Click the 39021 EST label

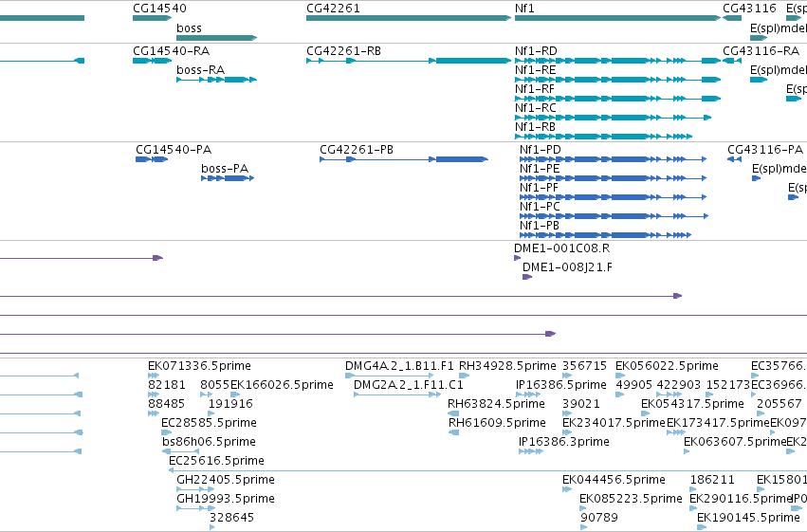tap(581, 404)
